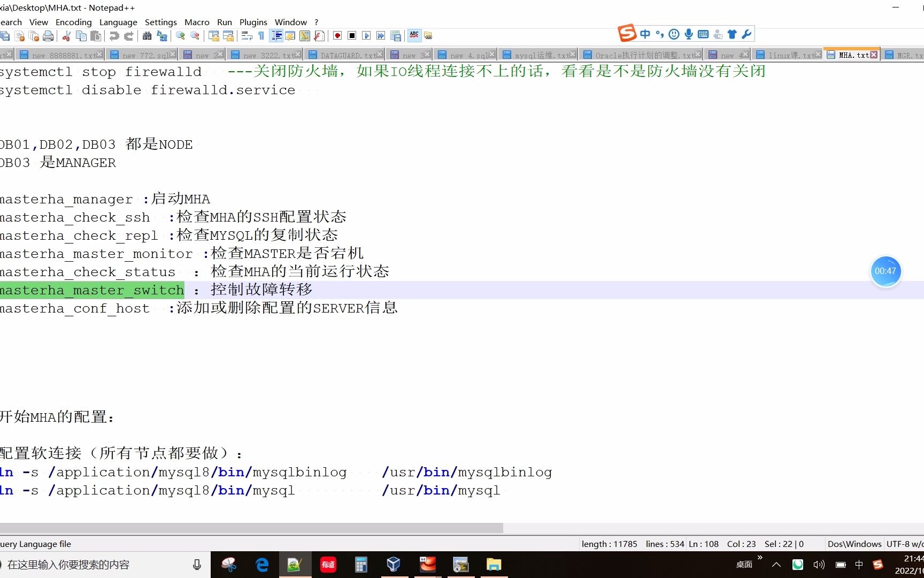Open the Replace dialog icon

click(x=163, y=36)
